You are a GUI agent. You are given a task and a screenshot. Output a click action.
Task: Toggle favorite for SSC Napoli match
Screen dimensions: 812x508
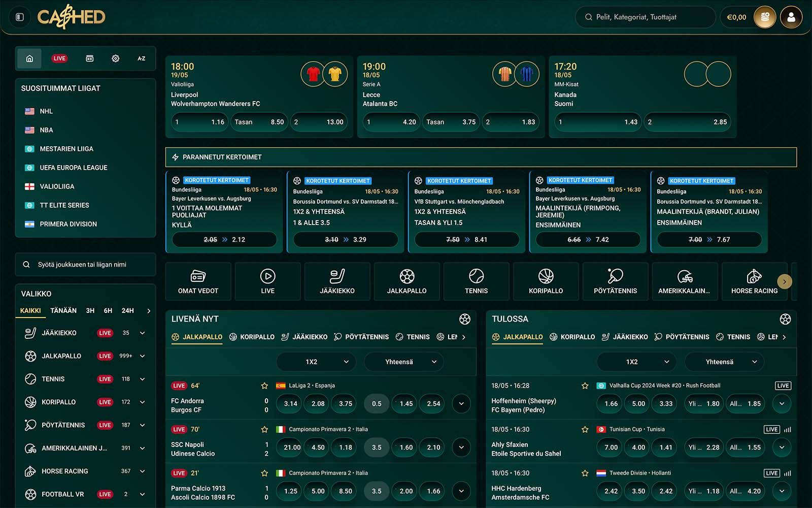tap(264, 429)
